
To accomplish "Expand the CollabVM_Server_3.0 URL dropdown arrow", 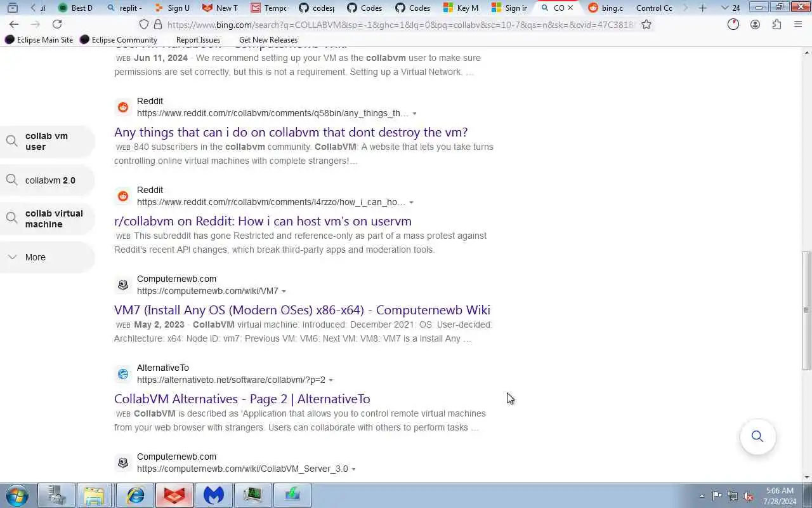I will 353,469.
